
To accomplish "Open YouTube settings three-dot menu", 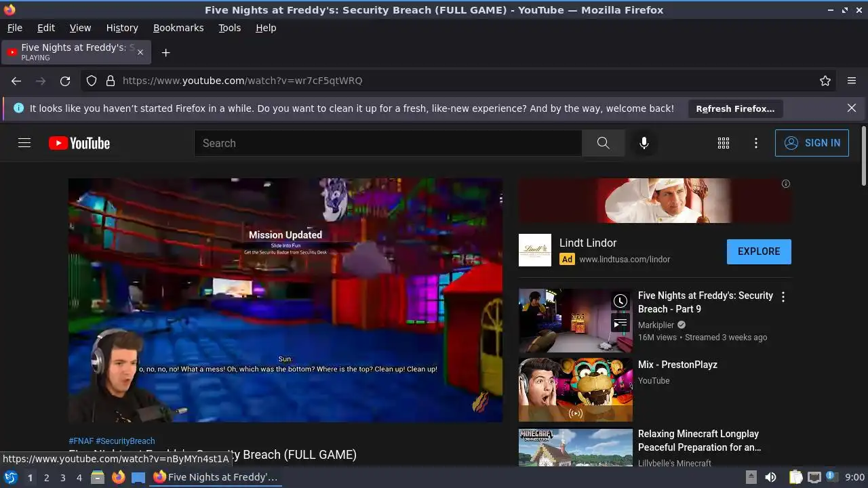I will [x=756, y=143].
